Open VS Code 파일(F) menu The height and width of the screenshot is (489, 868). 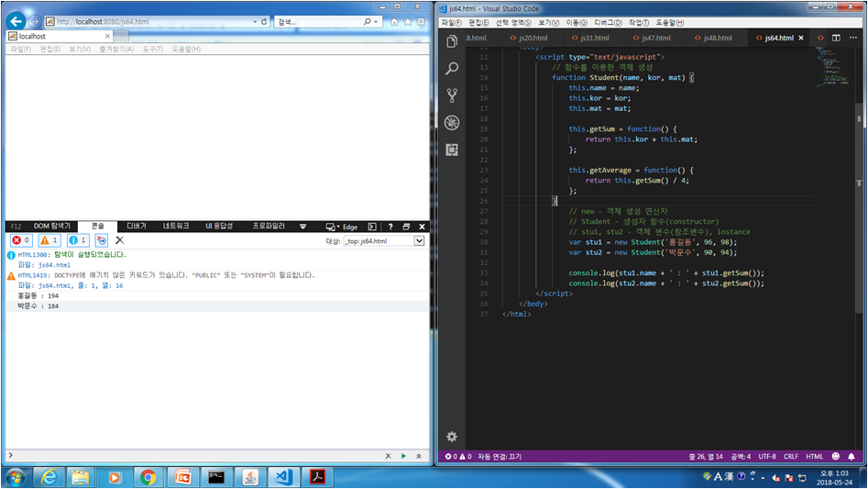(451, 23)
